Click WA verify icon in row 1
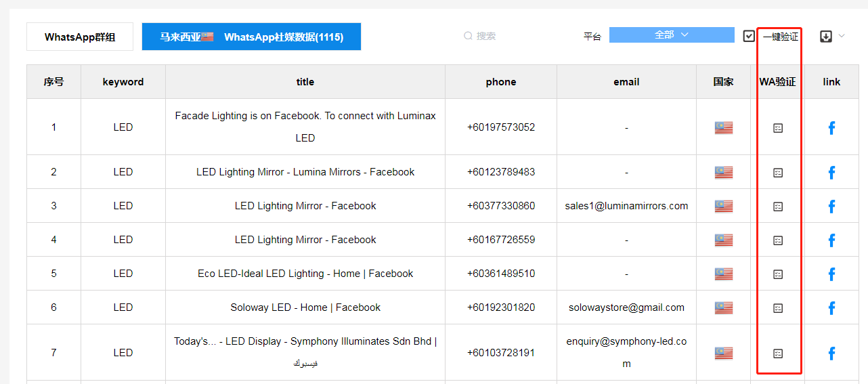The image size is (868, 384). point(778,128)
